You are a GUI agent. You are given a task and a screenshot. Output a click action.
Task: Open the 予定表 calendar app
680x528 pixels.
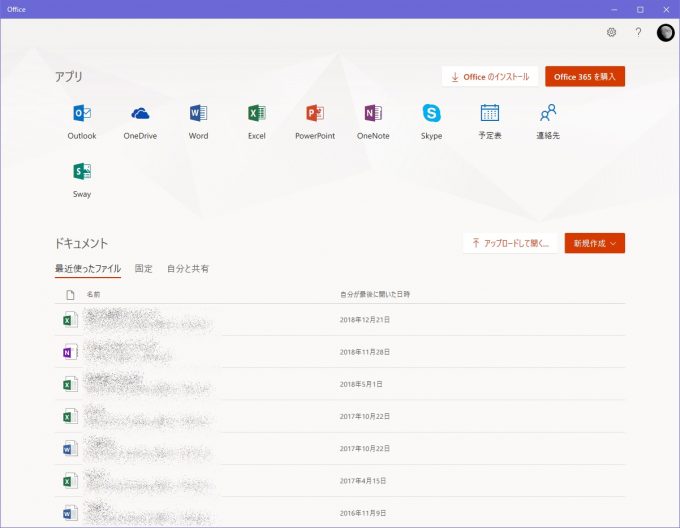coord(490,113)
